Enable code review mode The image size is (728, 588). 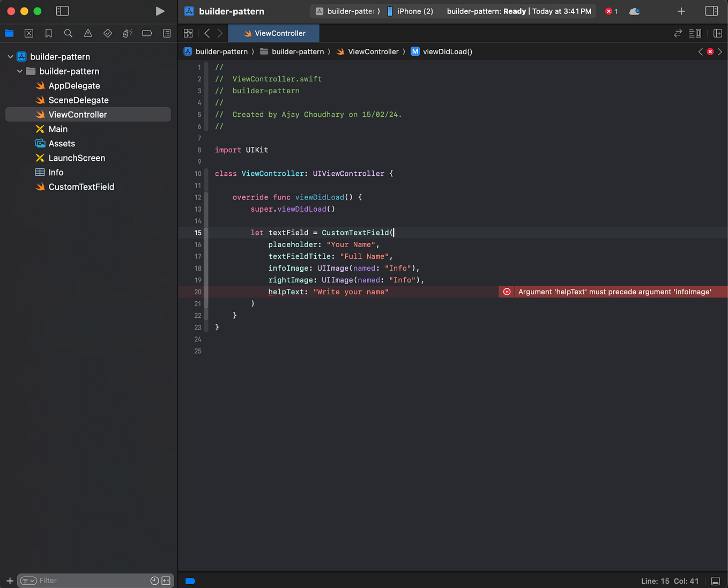(x=678, y=33)
